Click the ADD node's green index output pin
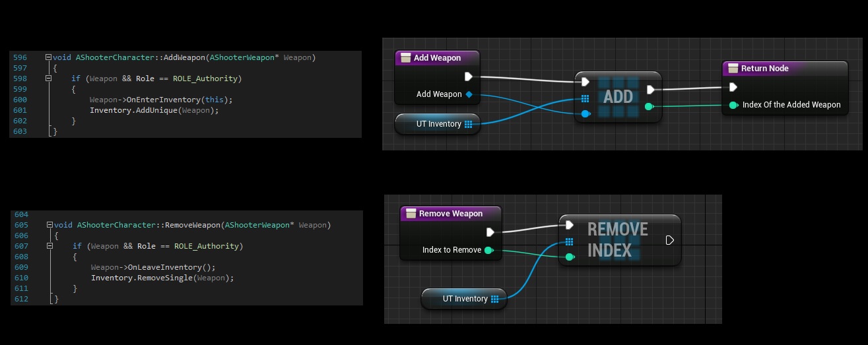The height and width of the screenshot is (345, 868). [650, 107]
